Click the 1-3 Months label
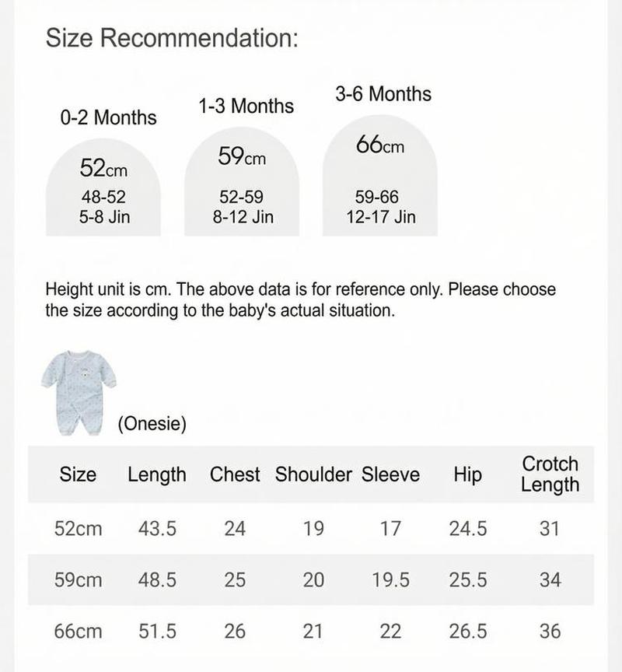 pos(246,106)
